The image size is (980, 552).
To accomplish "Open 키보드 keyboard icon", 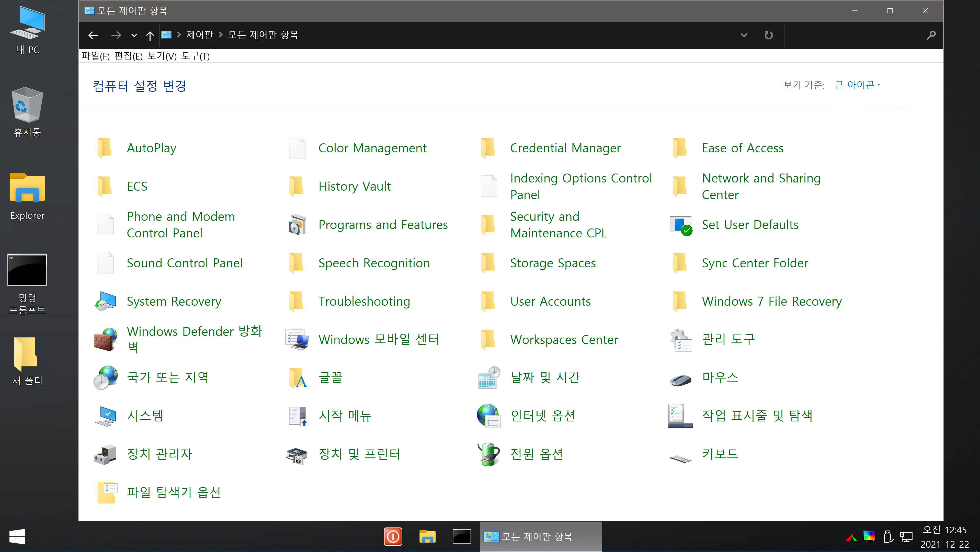I will pyautogui.click(x=681, y=458).
